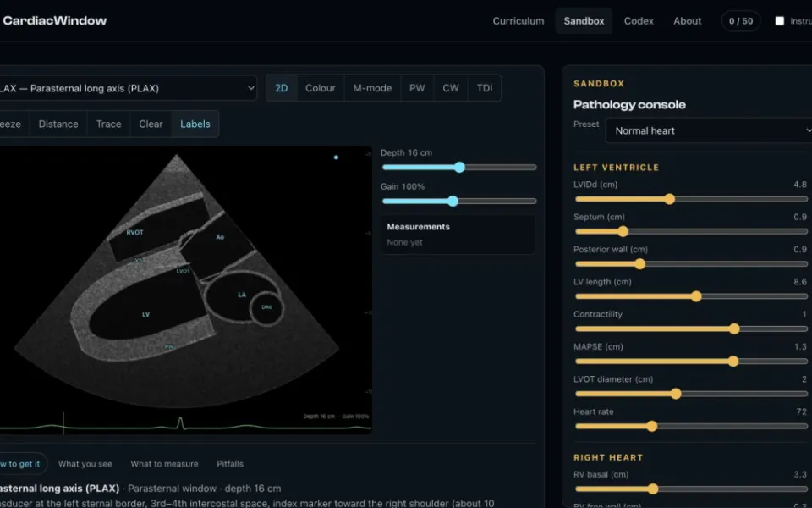Select TDI mode
The width and height of the screenshot is (812, 508).
click(x=484, y=88)
